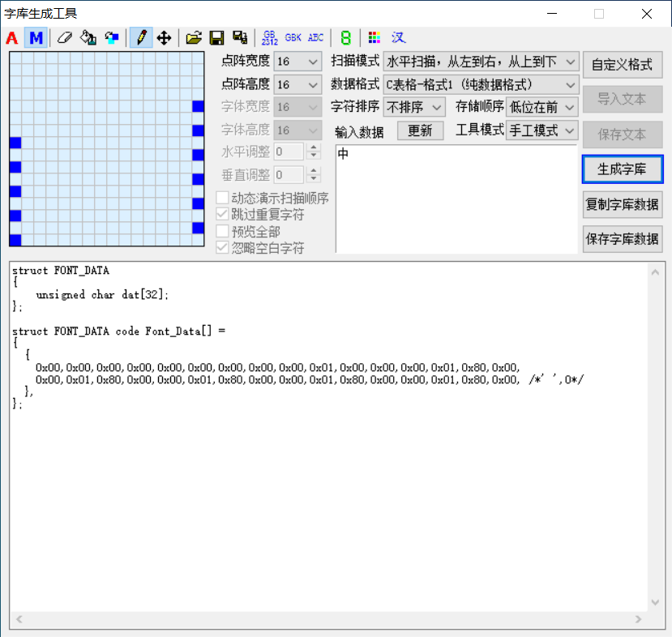Open file with the folder icon
This screenshot has width=672, height=637.
pyautogui.click(x=194, y=38)
